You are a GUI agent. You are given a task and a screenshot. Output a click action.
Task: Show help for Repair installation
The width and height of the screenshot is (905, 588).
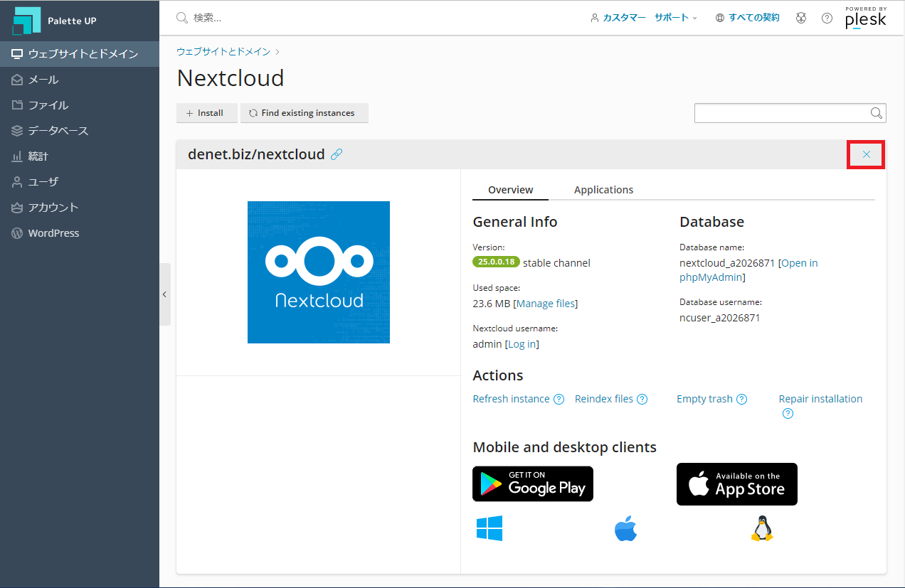click(788, 414)
